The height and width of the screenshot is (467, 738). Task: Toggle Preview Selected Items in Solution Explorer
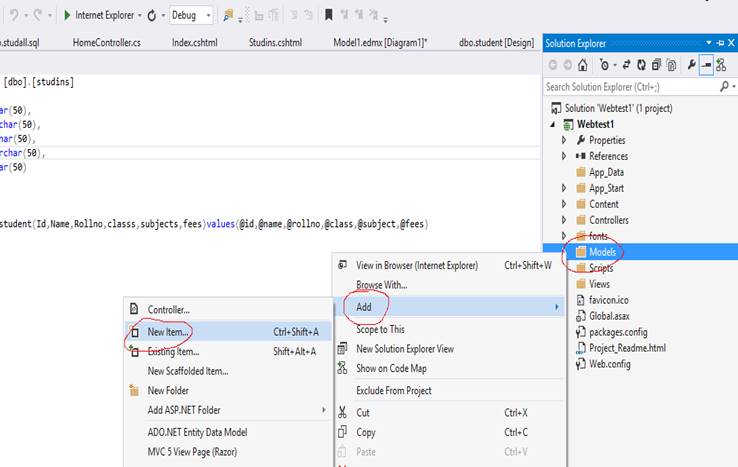tap(706, 65)
